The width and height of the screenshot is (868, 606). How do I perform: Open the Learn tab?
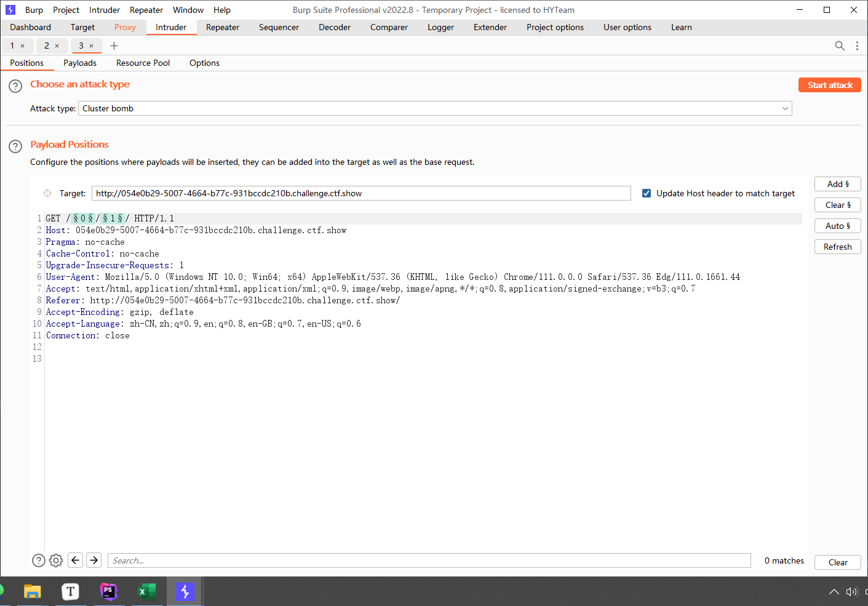coord(682,27)
